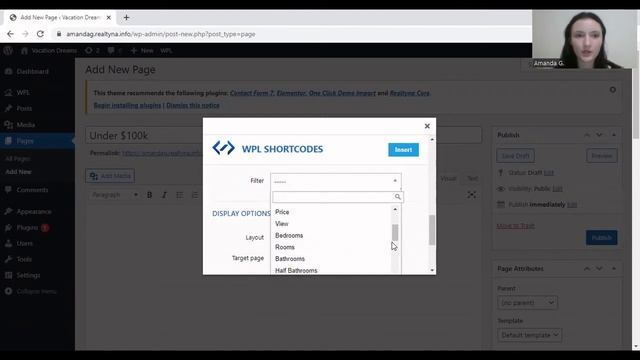Screen dimensions: 640x360
Task: Open Users in the sidebar
Action: [24, 243]
